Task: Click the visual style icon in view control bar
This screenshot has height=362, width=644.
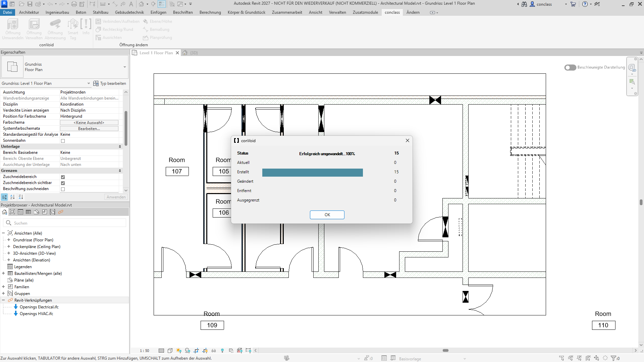Action: click(x=170, y=351)
